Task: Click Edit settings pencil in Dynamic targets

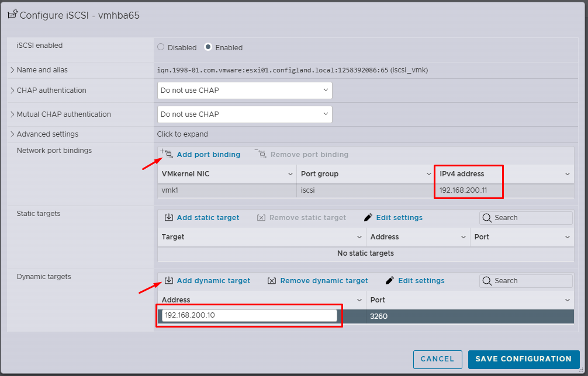Action: (390, 280)
